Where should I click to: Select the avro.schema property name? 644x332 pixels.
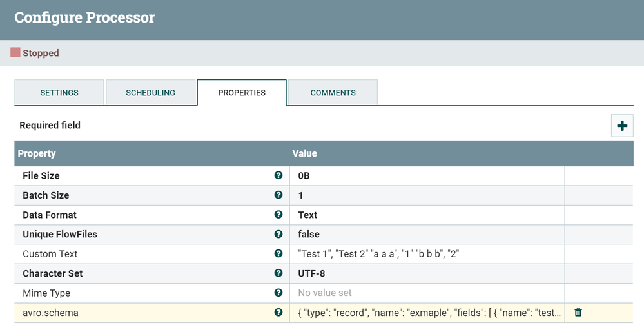click(x=50, y=313)
